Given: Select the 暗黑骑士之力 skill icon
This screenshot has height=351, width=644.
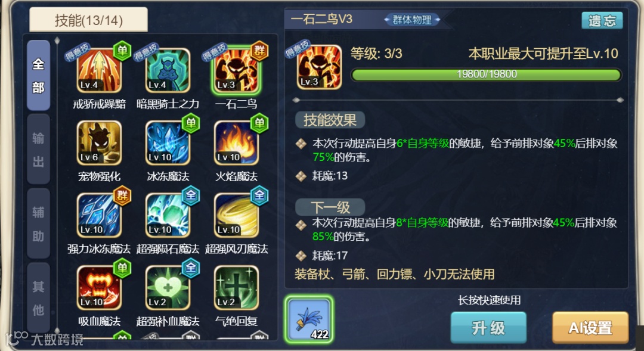Looking at the screenshot, I should (168, 70).
